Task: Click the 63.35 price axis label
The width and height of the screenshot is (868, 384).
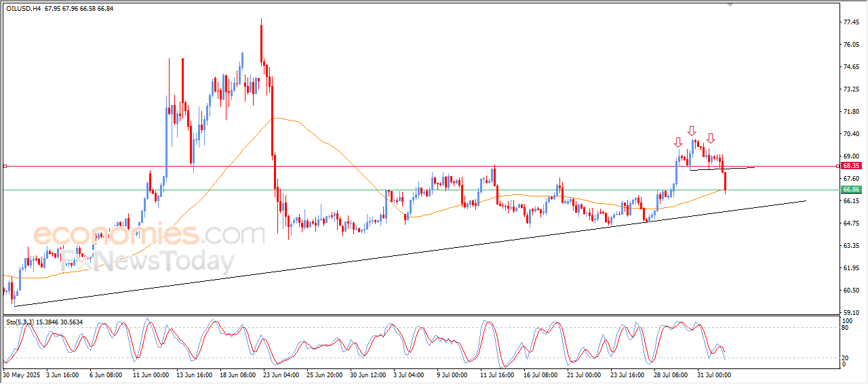Action: (852, 246)
